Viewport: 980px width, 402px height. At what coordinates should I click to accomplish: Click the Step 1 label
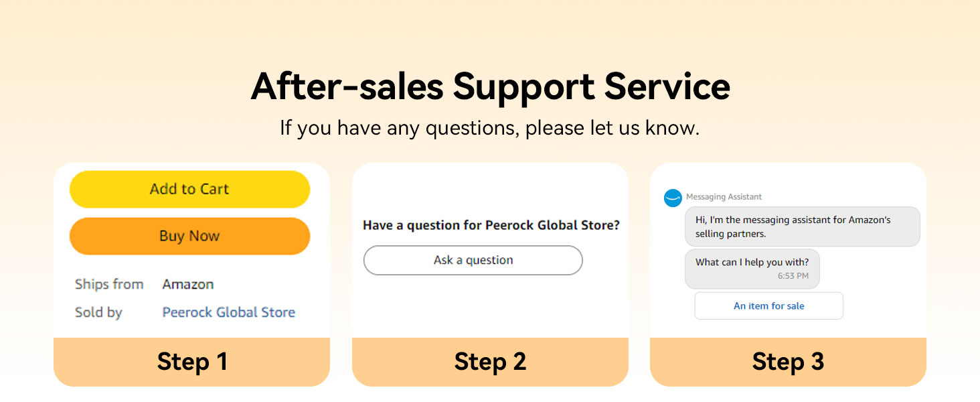click(192, 362)
